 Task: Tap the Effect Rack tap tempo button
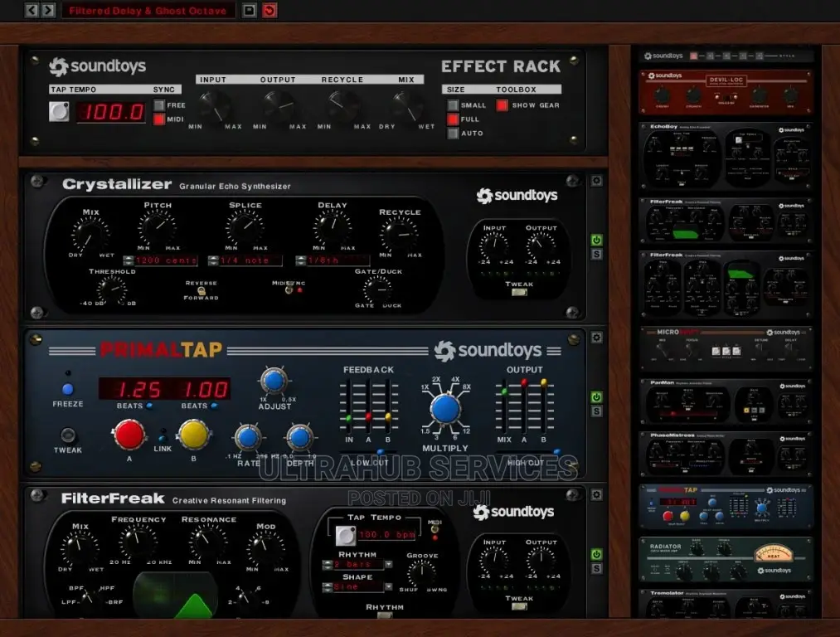pos(59,111)
